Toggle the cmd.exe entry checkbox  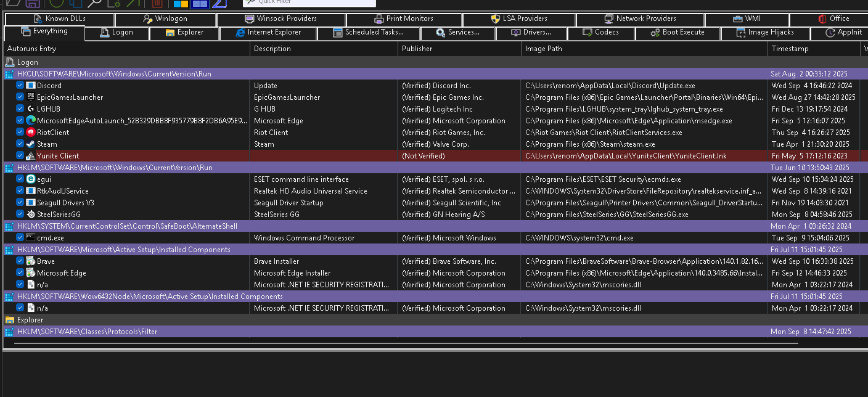pos(20,238)
